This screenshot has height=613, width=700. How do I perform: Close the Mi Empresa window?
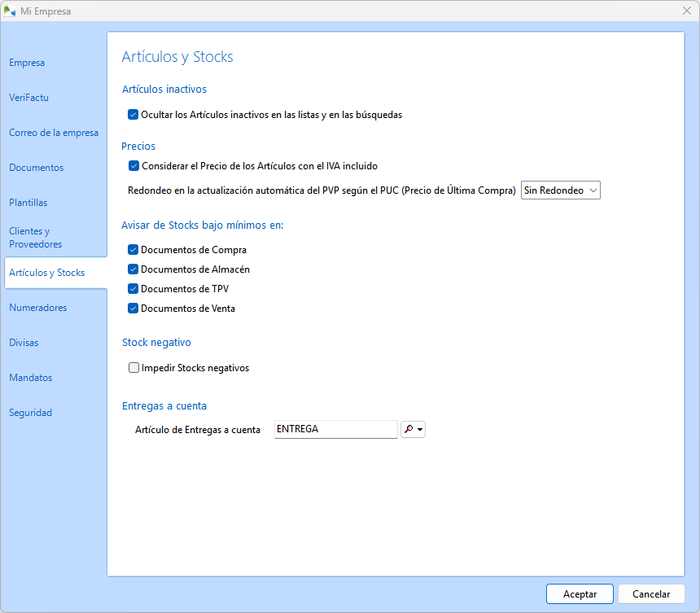pyautogui.click(x=686, y=11)
